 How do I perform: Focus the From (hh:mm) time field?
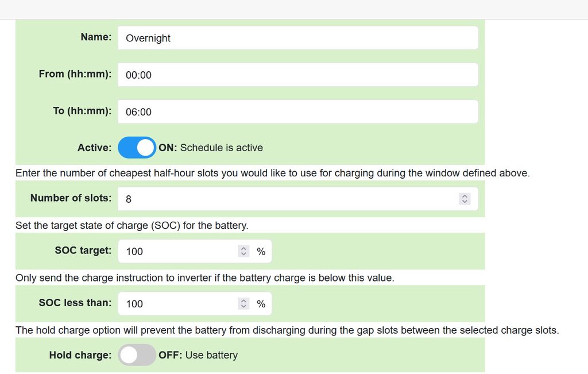click(x=297, y=75)
